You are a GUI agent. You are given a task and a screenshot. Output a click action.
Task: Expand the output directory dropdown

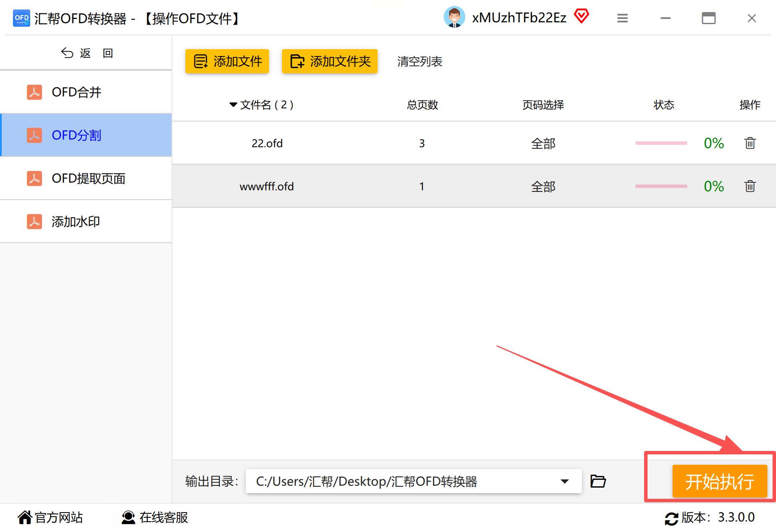tap(564, 481)
